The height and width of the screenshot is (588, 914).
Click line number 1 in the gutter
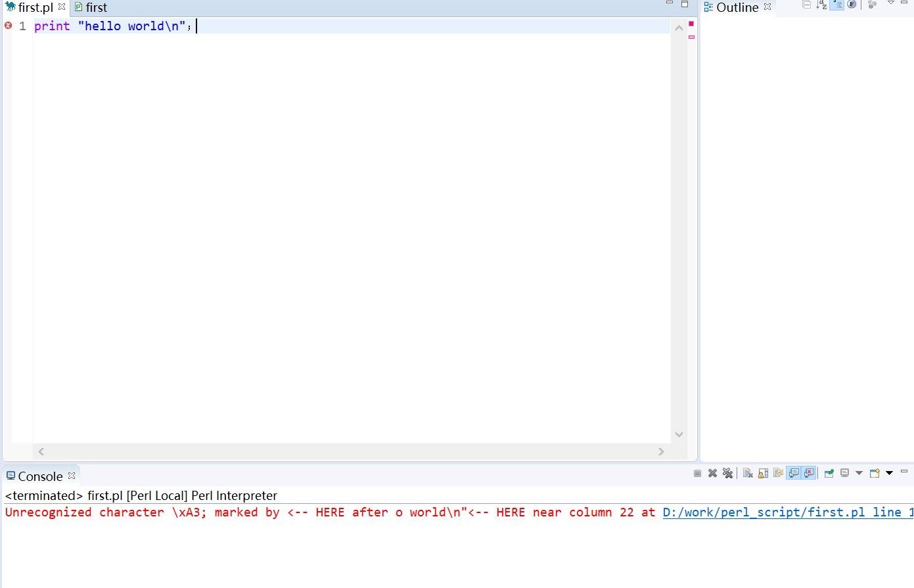click(22, 26)
